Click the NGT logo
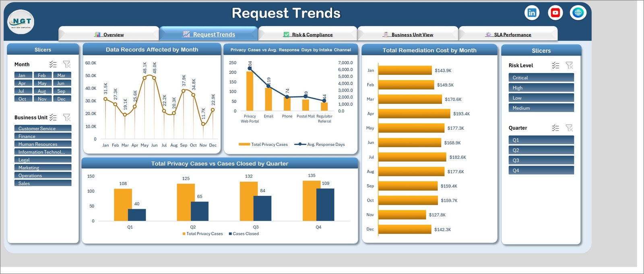Viewport: 644px width, 274px height. 21,22
